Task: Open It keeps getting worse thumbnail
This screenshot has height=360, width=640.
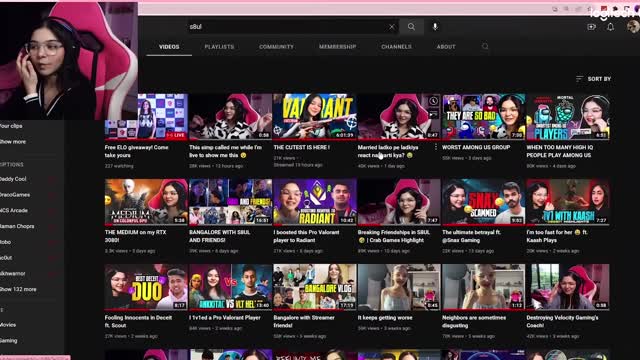Action: click(x=399, y=287)
